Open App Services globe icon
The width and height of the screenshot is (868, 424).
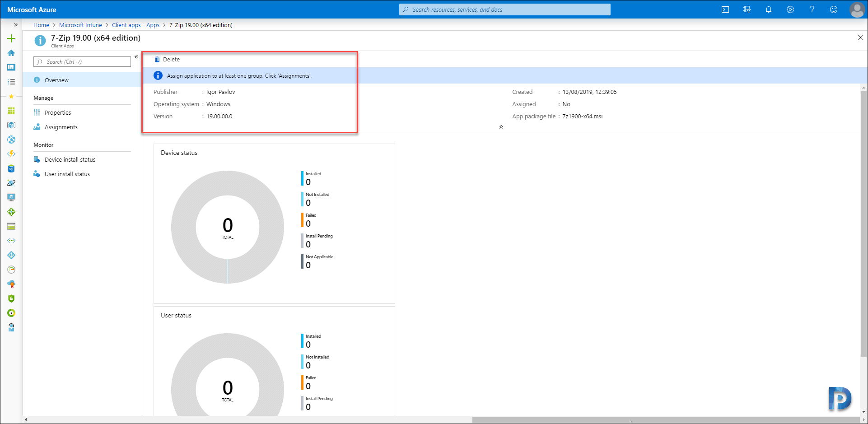(x=11, y=140)
